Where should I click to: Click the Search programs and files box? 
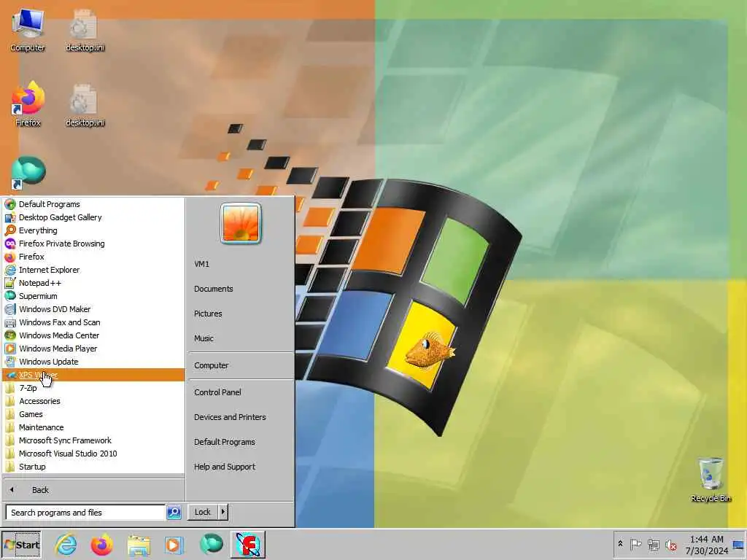tap(85, 513)
